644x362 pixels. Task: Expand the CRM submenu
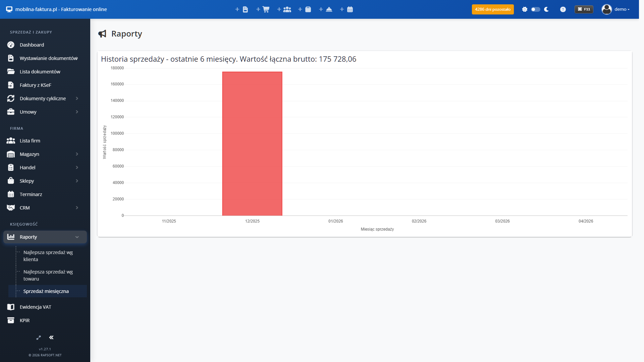(45, 208)
